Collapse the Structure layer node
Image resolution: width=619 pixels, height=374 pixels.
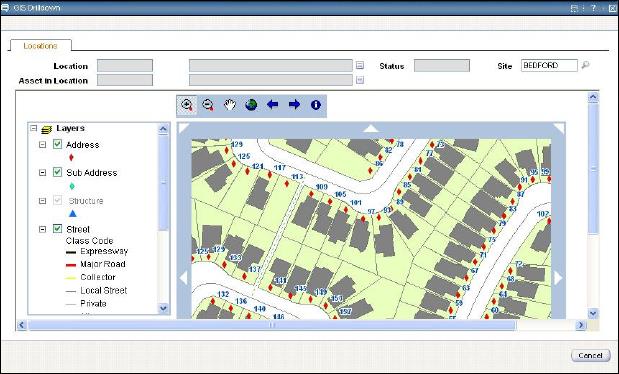(x=42, y=201)
